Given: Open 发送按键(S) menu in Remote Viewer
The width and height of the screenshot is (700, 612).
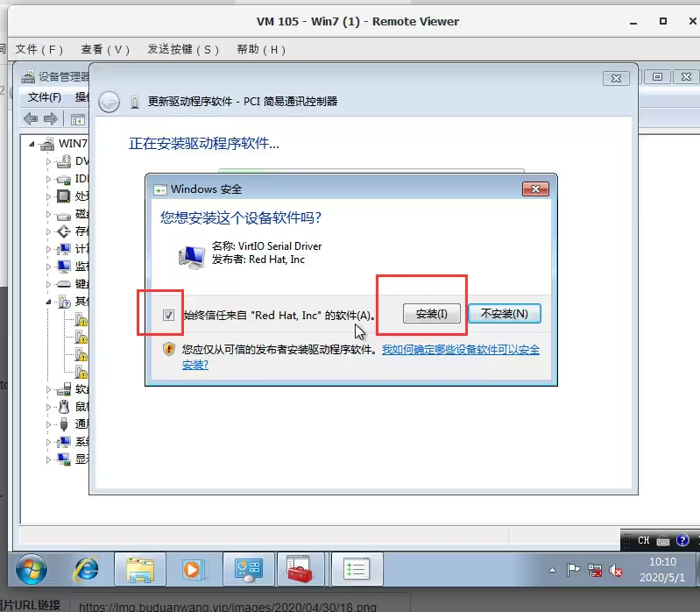Looking at the screenshot, I should pos(183,49).
